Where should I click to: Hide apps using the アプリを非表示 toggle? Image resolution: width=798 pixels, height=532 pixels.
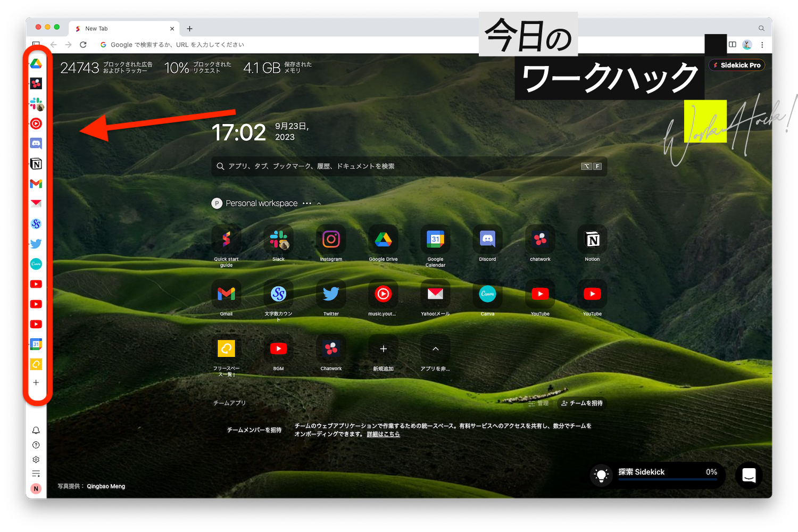click(435, 348)
